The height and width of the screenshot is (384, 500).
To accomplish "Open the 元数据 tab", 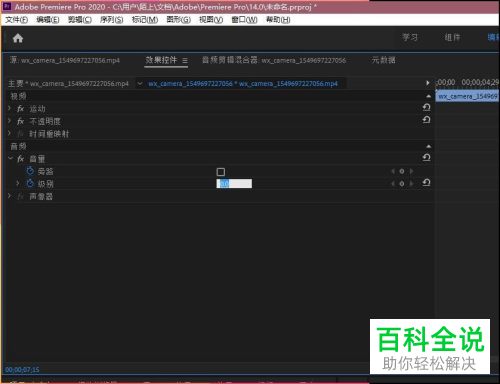I will click(383, 60).
